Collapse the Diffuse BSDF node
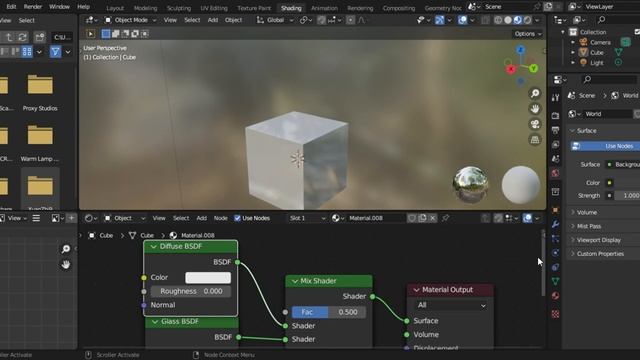Image resolution: width=640 pixels, height=360 pixels. pyautogui.click(x=153, y=247)
